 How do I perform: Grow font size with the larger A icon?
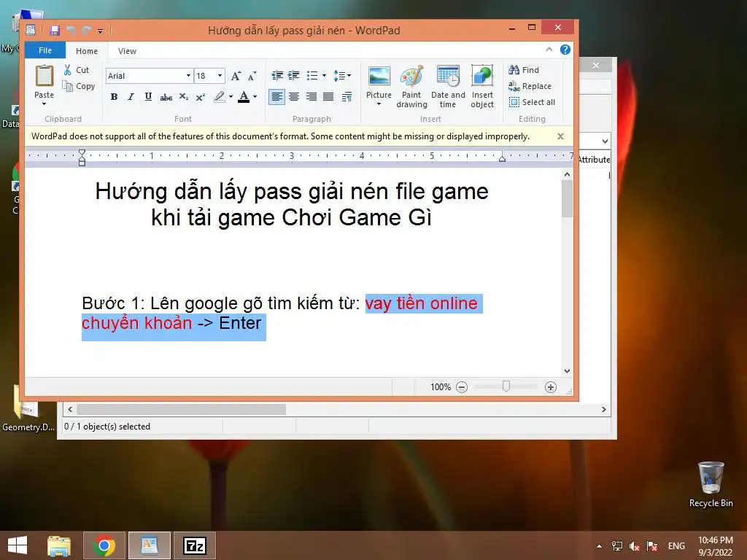pyautogui.click(x=236, y=76)
